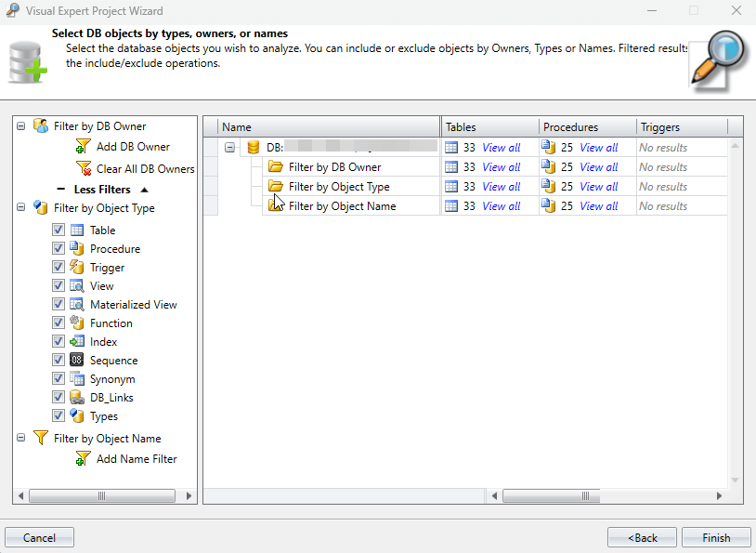756x553 pixels.
Task: Click the Index type icon
Action: (77, 342)
